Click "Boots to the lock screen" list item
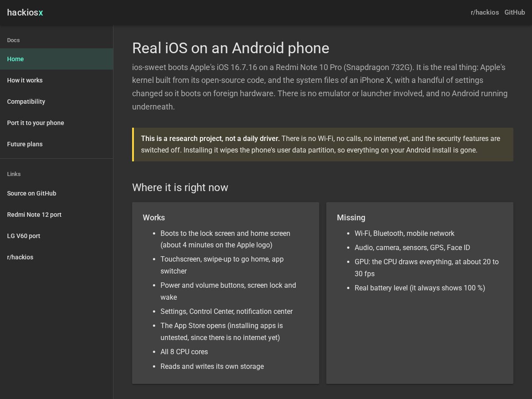Screen dimensions: 532x399 click(225, 239)
